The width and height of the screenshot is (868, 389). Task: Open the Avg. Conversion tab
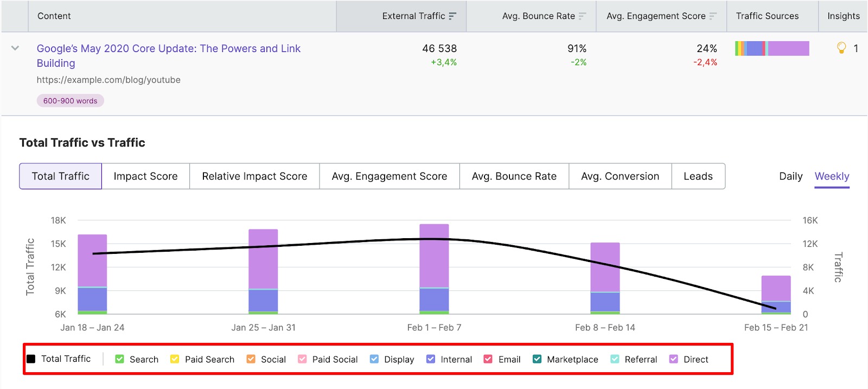(x=620, y=176)
